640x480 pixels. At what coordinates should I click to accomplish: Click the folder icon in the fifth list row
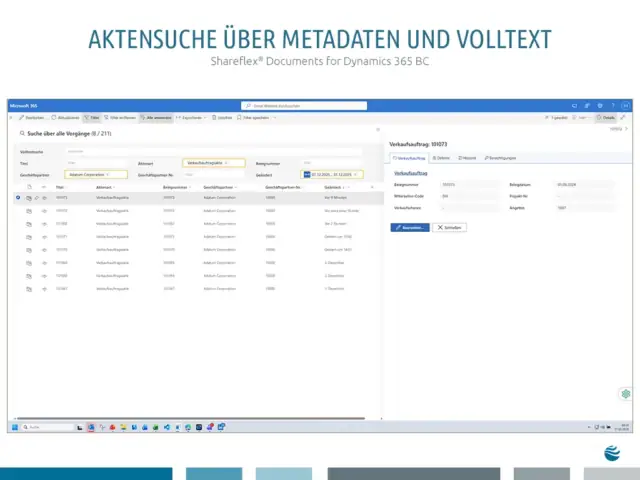(29, 250)
